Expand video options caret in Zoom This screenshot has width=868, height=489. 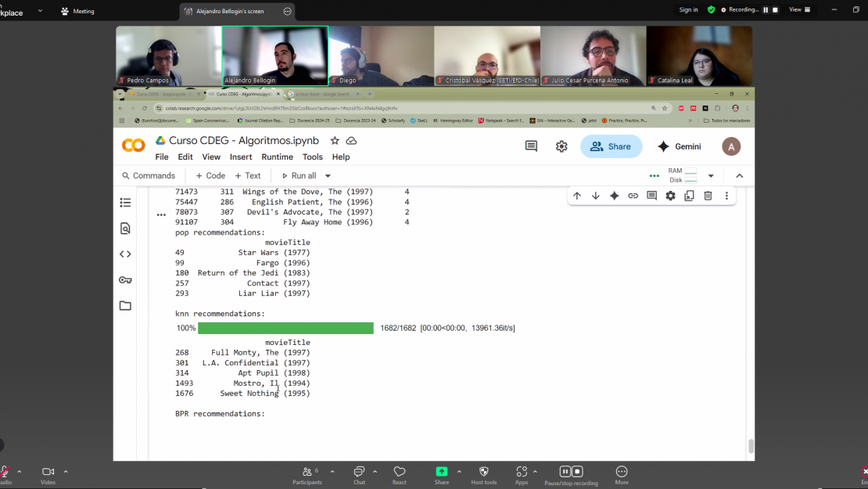[x=66, y=472]
